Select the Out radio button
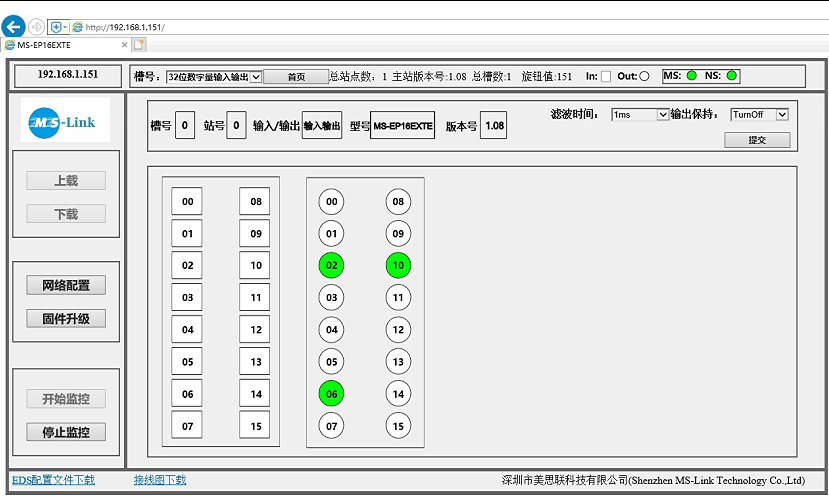 pos(644,76)
